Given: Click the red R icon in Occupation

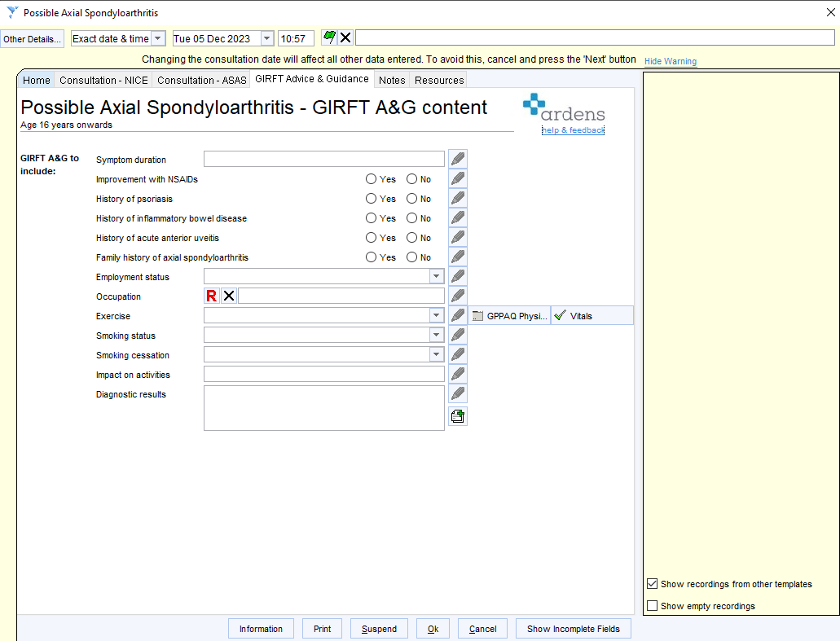Looking at the screenshot, I should (212, 296).
